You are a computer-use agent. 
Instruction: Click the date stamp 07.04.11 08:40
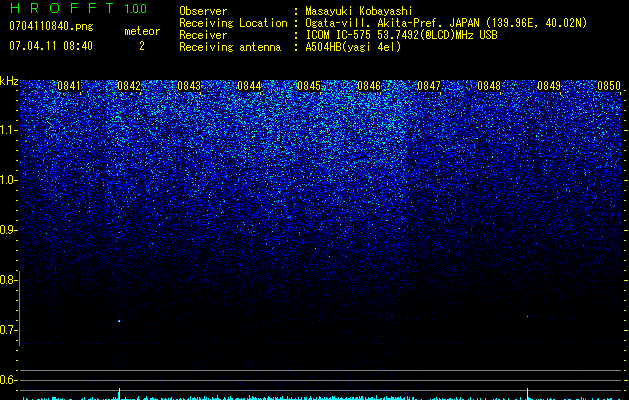[51, 46]
